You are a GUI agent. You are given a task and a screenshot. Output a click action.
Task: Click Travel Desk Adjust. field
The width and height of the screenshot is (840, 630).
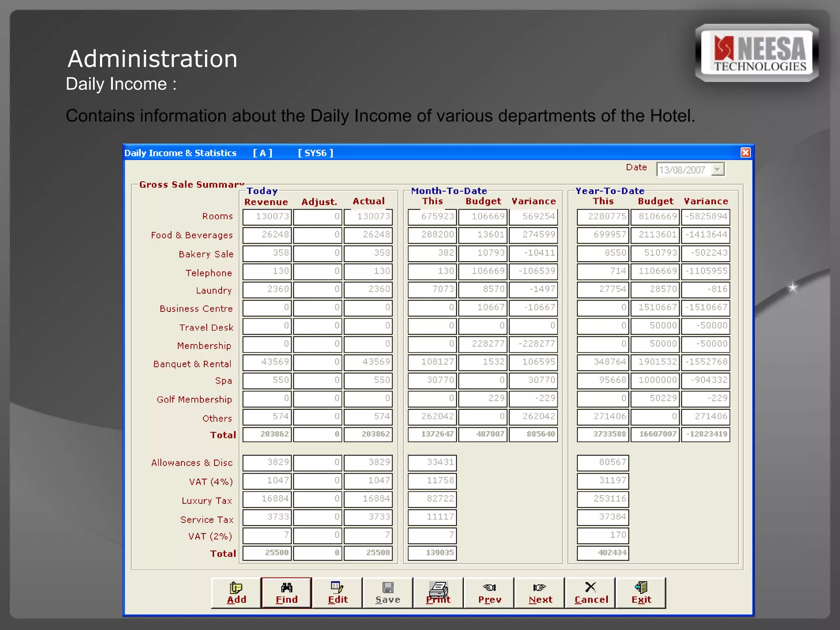click(317, 326)
